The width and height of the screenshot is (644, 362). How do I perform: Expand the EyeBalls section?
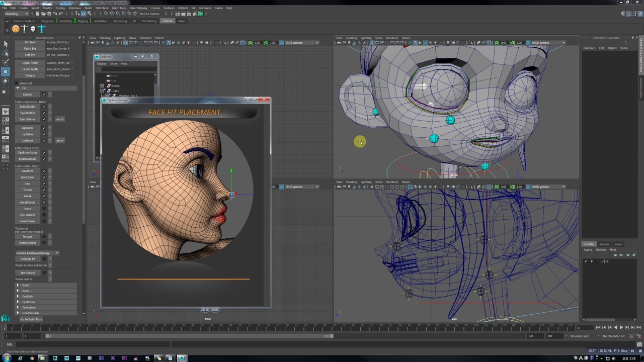coord(18,296)
